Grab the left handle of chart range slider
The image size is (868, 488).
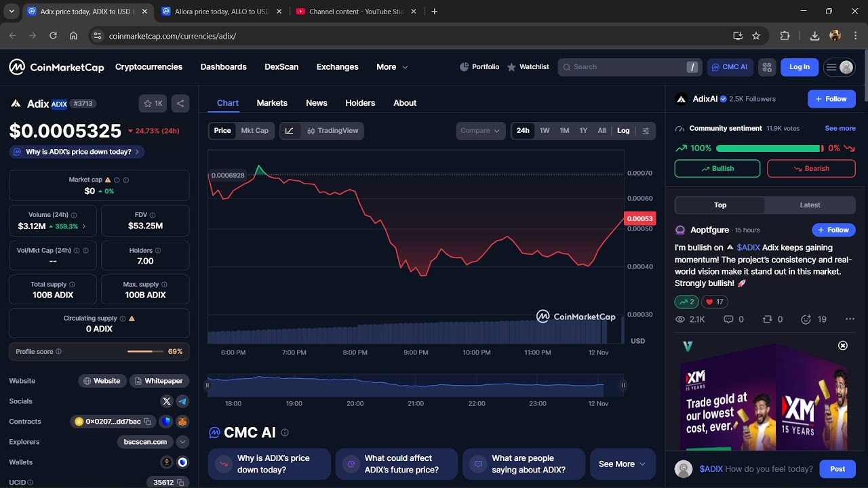(x=208, y=385)
